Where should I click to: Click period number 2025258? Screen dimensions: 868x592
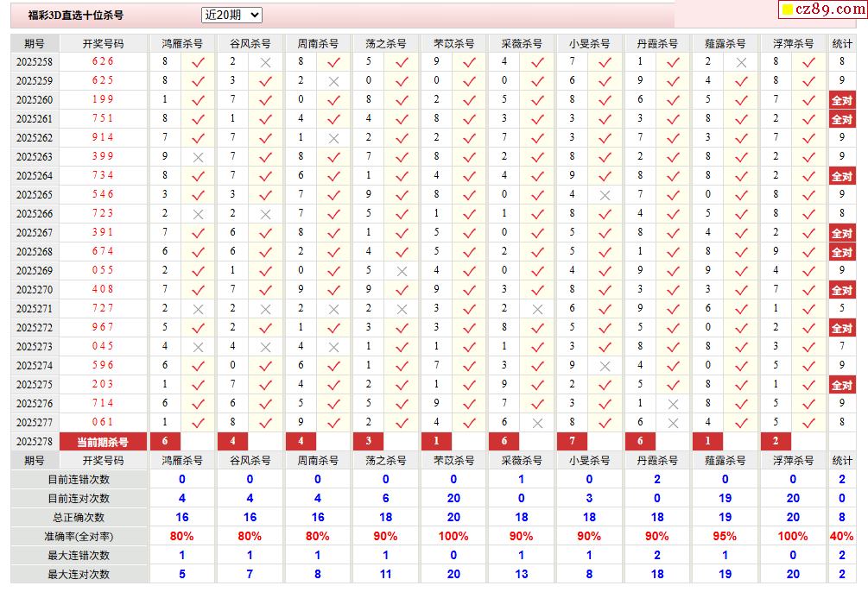[x=35, y=62]
